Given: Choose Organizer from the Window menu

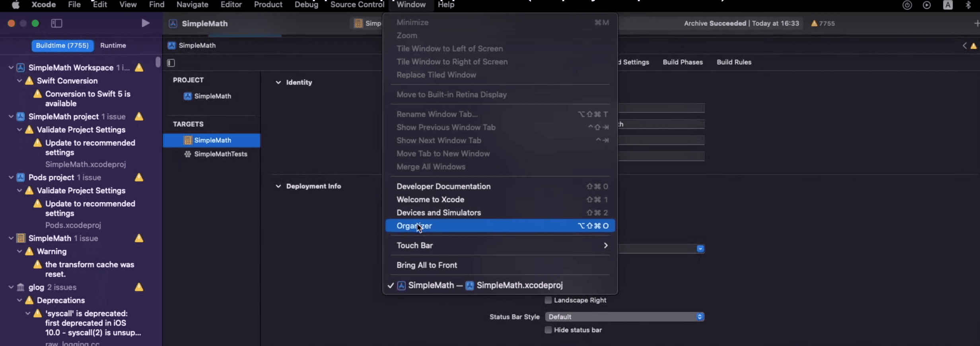Looking at the screenshot, I should (414, 226).
